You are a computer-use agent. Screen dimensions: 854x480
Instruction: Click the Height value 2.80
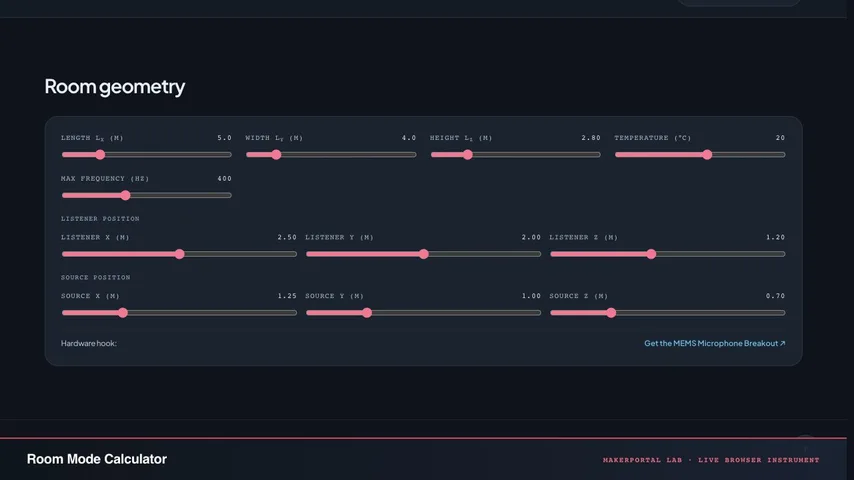(591, 138)
